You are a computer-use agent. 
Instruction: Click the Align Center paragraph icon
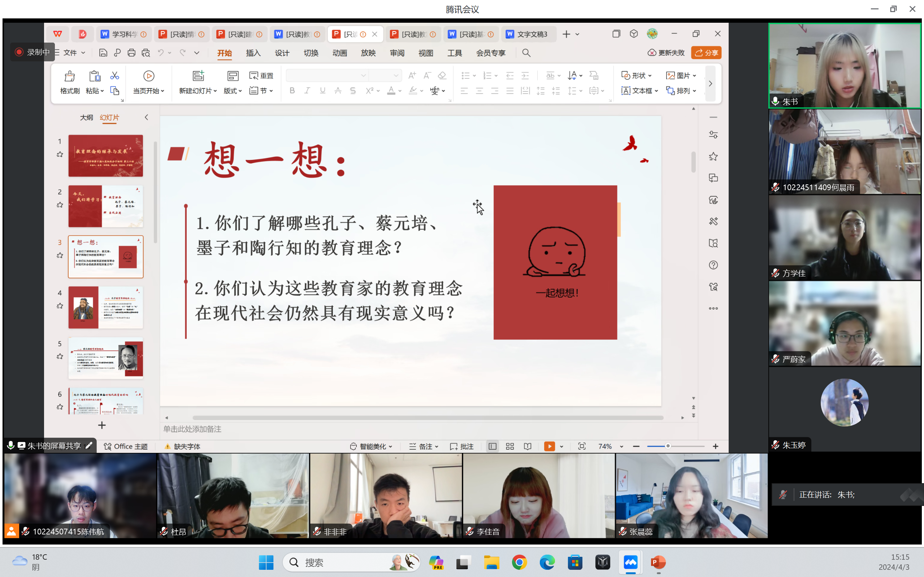[480, 91]
